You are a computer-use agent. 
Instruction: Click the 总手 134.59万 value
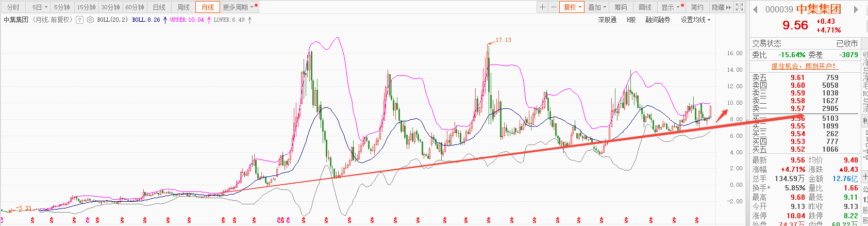(790, 179)
